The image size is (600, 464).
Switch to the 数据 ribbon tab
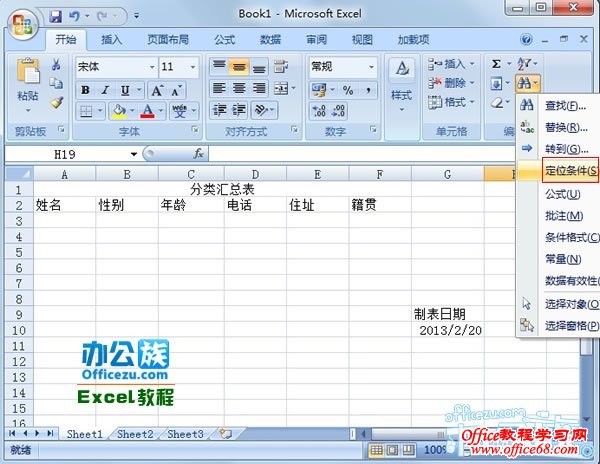[271, 39]
